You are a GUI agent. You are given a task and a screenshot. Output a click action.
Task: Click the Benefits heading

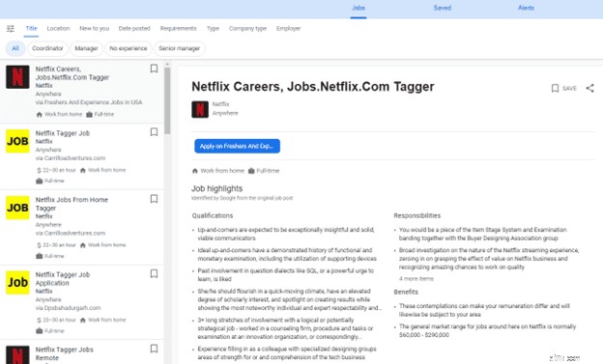(x=406, y=292)
